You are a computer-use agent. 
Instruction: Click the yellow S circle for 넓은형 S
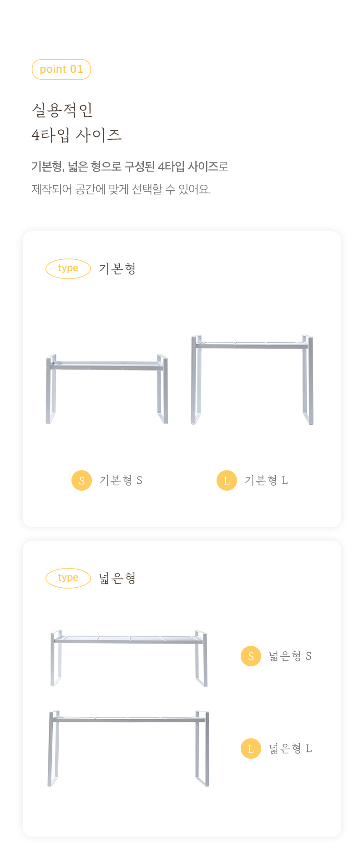pyautogui.click(x=251, y=656)
